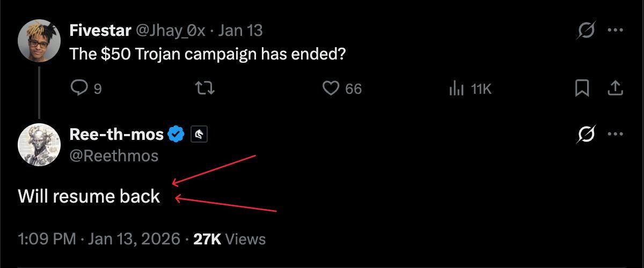Click Grok icon on Ree-th-mos reply

pos(586,134)
